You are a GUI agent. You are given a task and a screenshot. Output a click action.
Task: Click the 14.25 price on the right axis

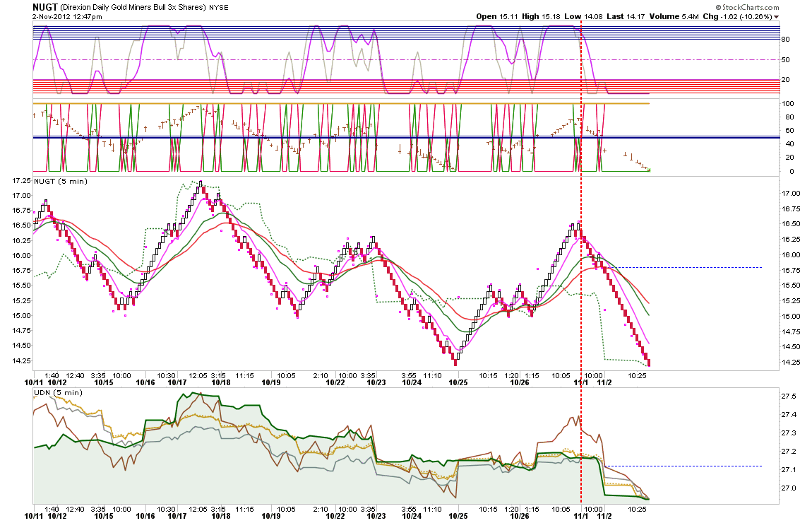(791, 363)
